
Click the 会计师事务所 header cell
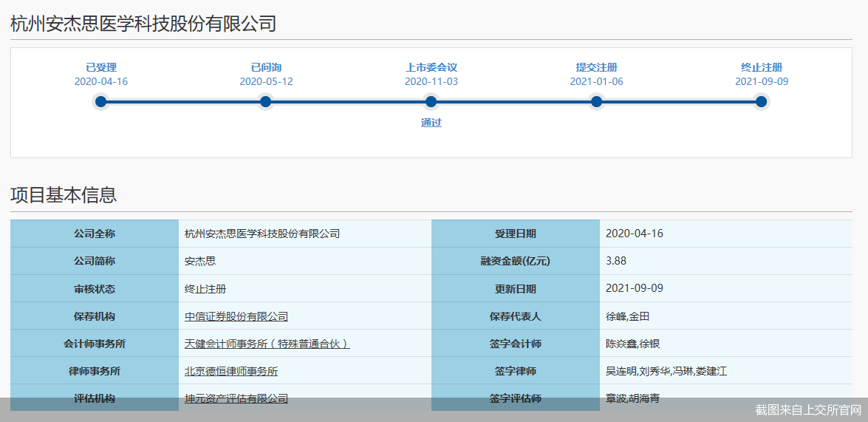pos(95,344)
